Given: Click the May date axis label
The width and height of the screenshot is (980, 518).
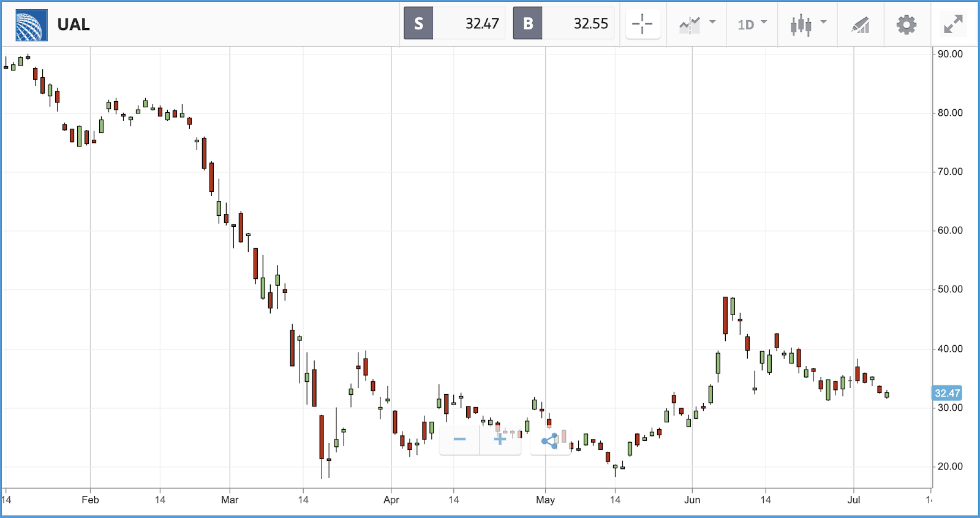Looking at the screenshot, I should coord(545,500).
